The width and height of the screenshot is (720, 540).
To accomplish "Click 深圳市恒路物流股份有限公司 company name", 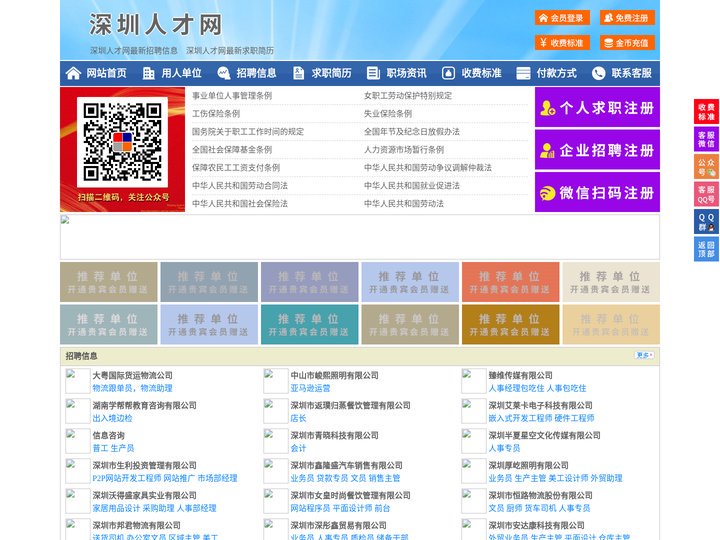I will [540, 495].
